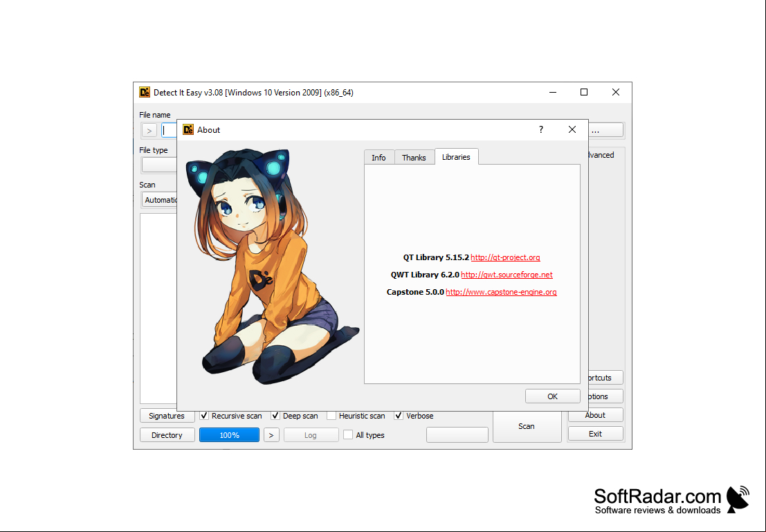Open the qt-project.org link
Viewport: 766px width, 532px height.
point(505,257)
